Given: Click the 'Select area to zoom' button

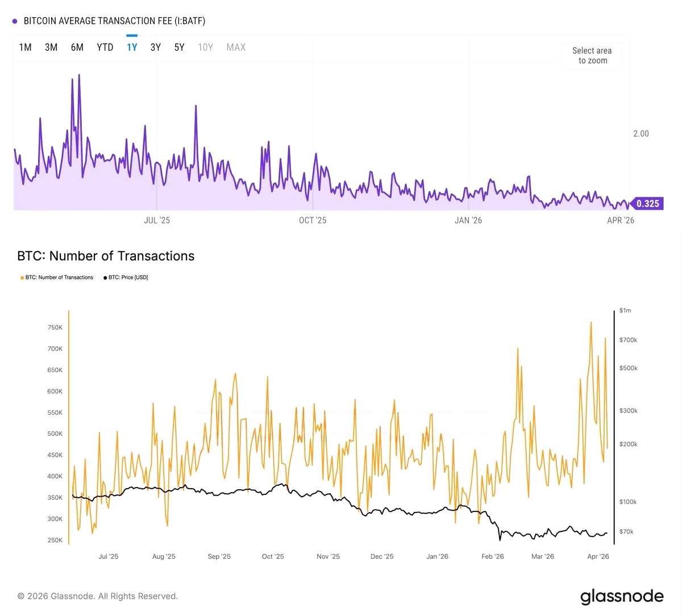Looking at the screenshot, I should [593, 56].
